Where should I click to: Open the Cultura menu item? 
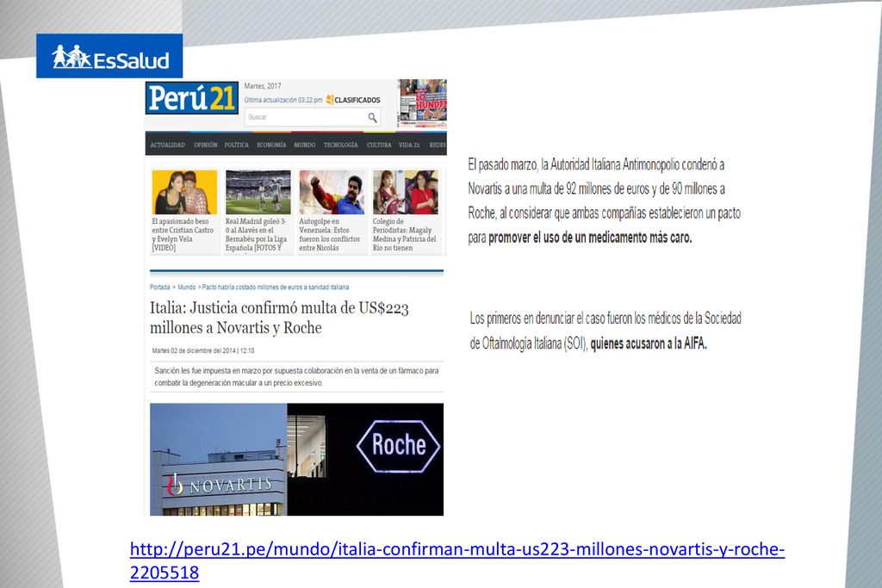click(379, 145)
